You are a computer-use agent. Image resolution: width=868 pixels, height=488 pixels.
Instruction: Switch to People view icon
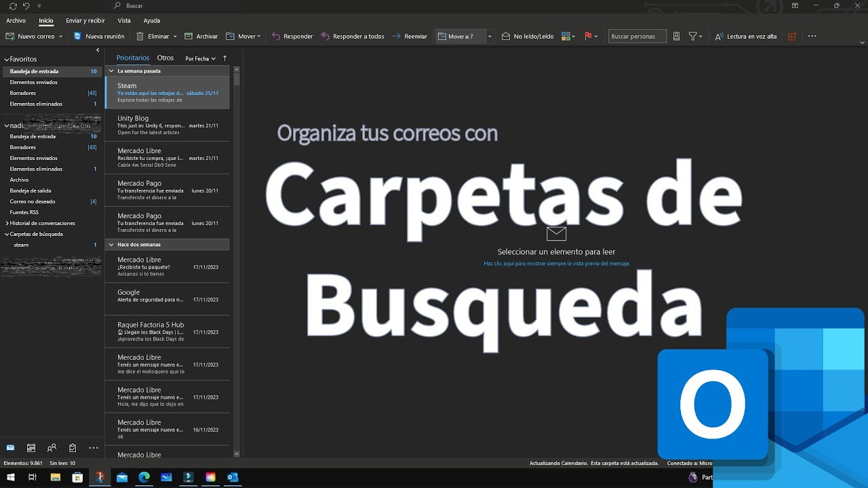[52, 448]
